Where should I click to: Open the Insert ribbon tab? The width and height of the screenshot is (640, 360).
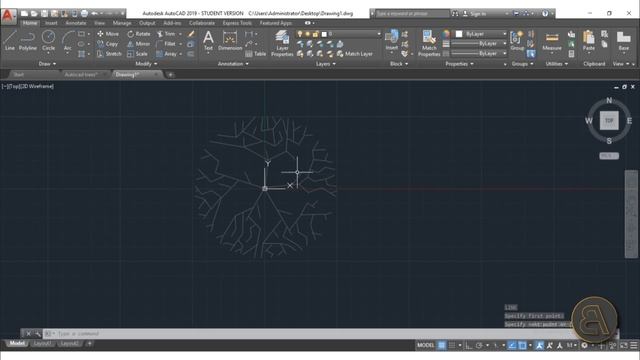click(x=51, y=23)
